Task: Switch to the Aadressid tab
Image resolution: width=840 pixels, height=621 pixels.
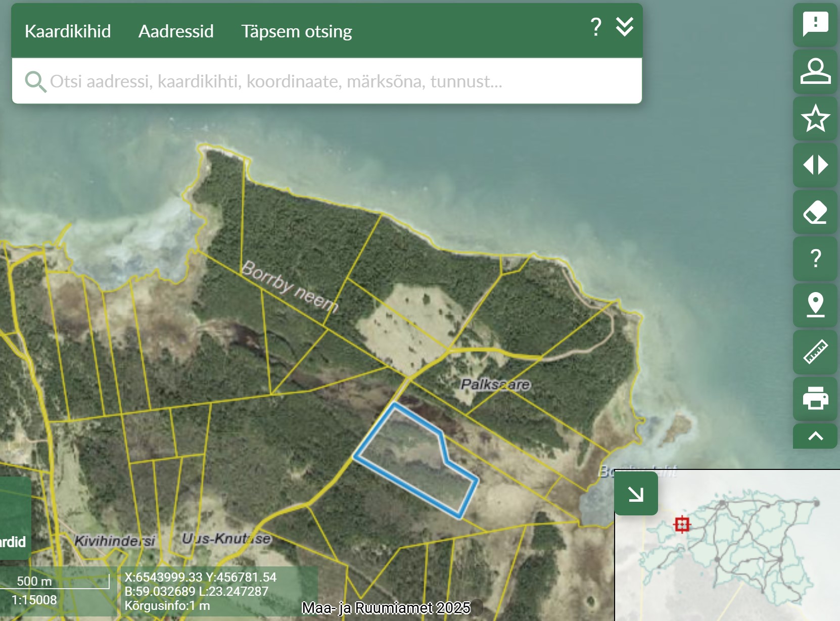Action: 176,31
